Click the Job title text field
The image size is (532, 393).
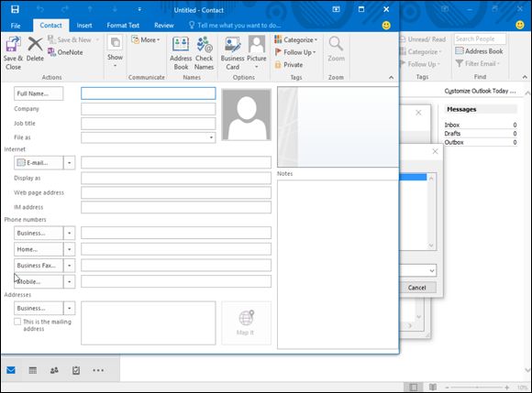149,124
